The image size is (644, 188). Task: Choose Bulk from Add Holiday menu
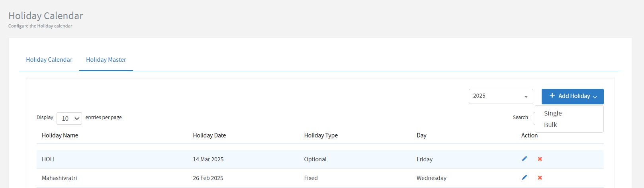tap(550, 125)
